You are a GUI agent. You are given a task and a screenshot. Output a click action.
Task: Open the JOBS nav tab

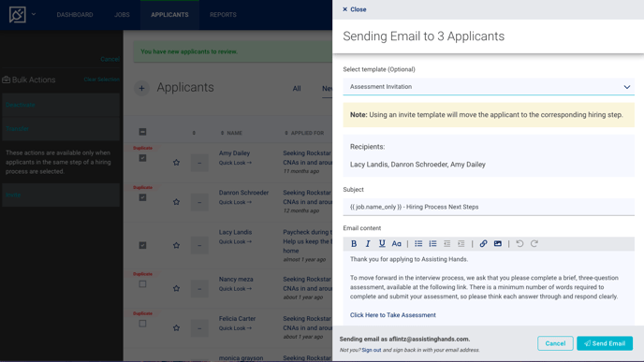pyautogui.click(x=122, y=15)
